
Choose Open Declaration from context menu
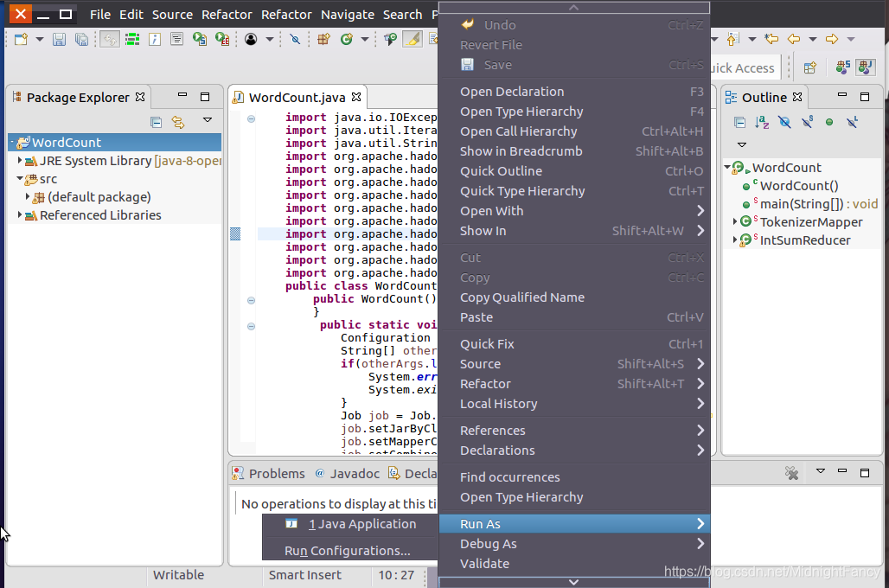[x=574, y=92]
